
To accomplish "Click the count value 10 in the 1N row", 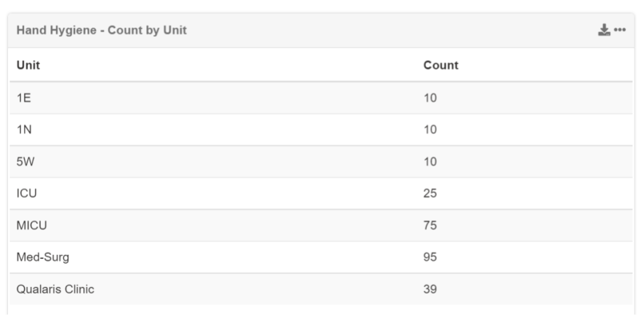I will coord(430,129).
